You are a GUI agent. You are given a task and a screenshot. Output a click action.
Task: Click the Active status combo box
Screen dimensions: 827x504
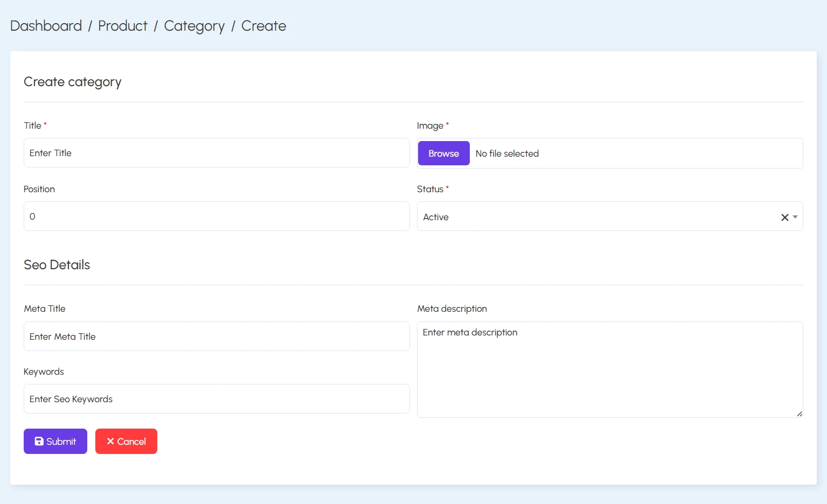coord(610,216)
